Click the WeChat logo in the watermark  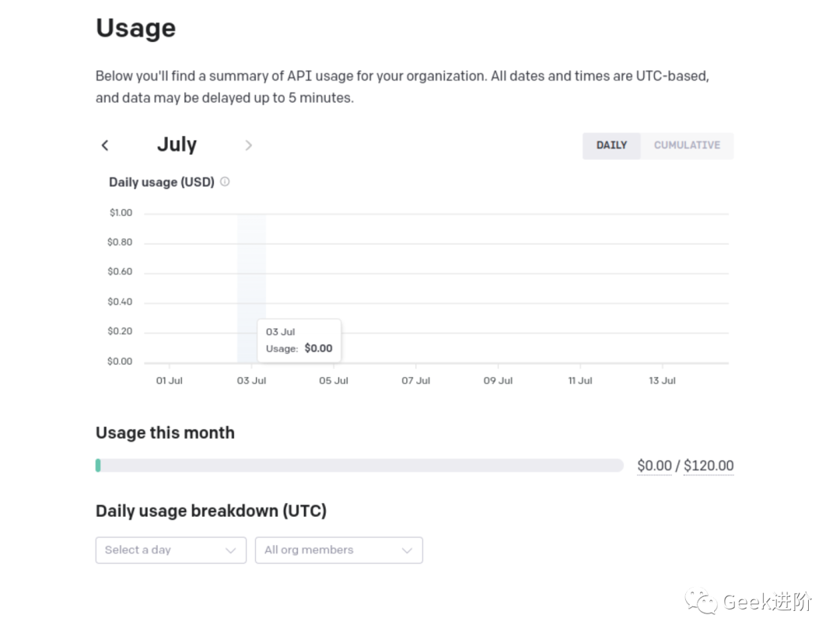pyautogui.click(x=702, y=602)
